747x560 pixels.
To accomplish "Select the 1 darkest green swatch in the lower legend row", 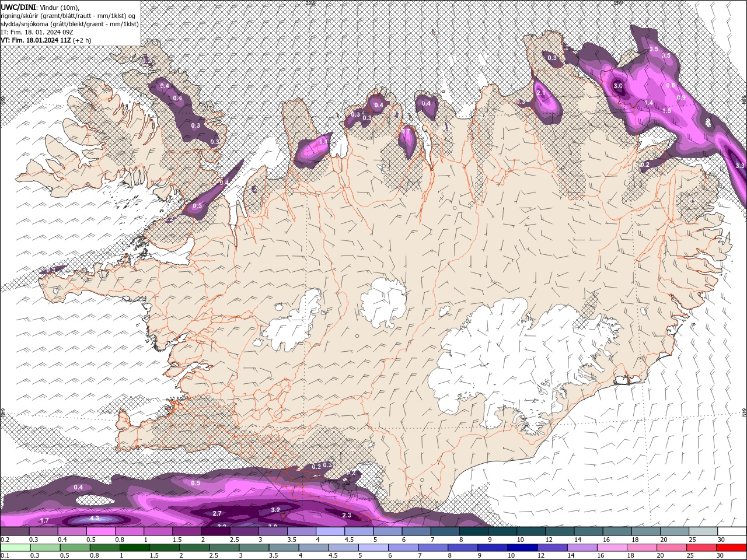I will (134, 548).
